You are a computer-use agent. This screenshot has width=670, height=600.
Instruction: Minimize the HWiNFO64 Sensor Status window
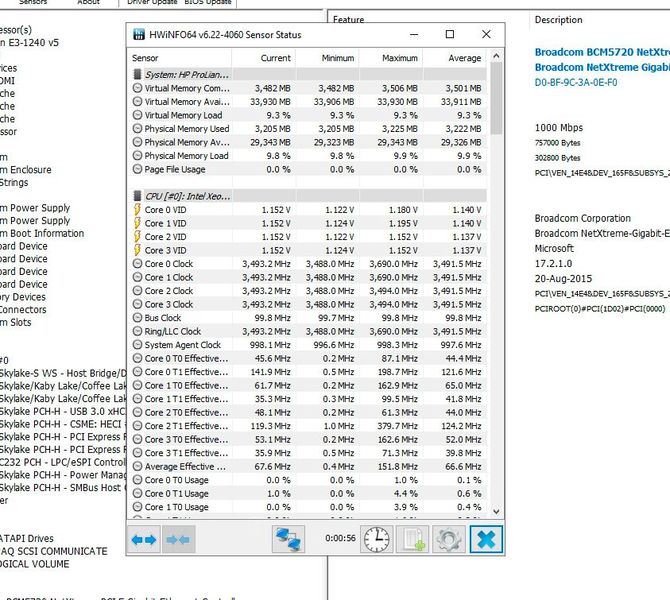click(x=414, y=34)
